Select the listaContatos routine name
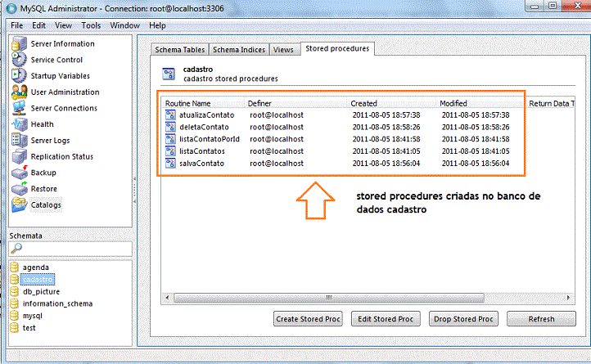Image resolution: width=591 pixels, height=364 pixels. (x=201, y=151)
